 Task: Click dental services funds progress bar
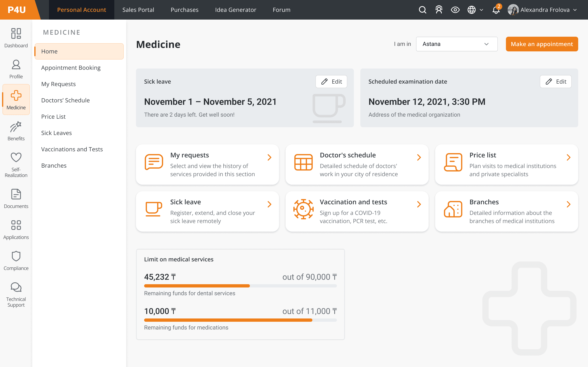coord(240,286)
